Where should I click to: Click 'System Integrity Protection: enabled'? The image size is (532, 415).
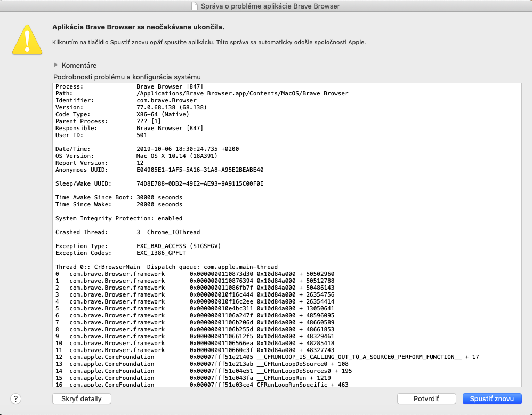coord(119,218)
